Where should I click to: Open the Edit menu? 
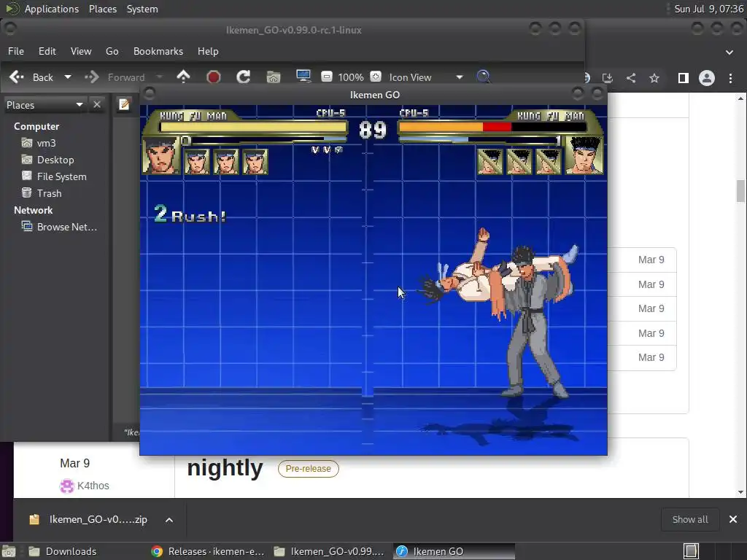point(47,51)
